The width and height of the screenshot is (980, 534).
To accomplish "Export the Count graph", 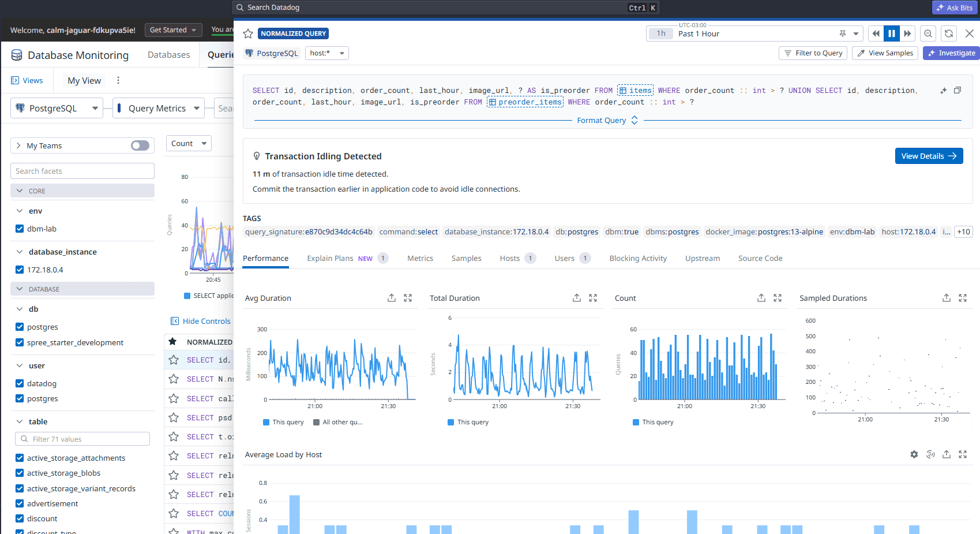I will coord(761,298).
